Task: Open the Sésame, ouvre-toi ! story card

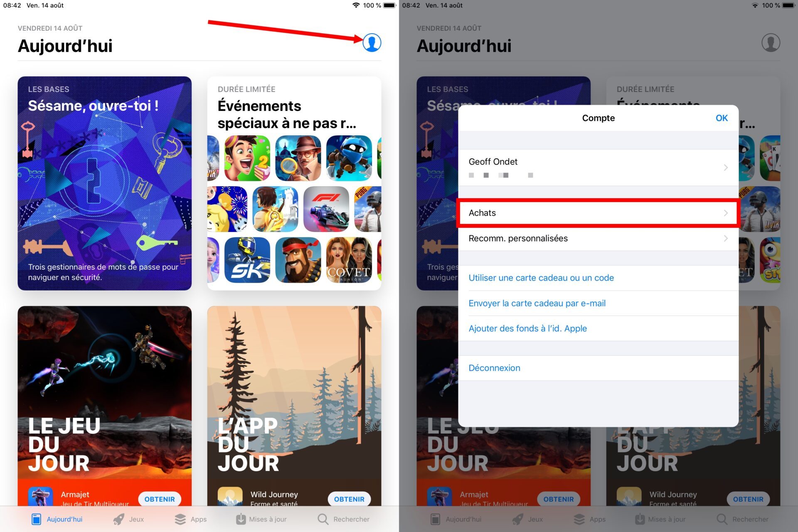Action: click(105, 183)
